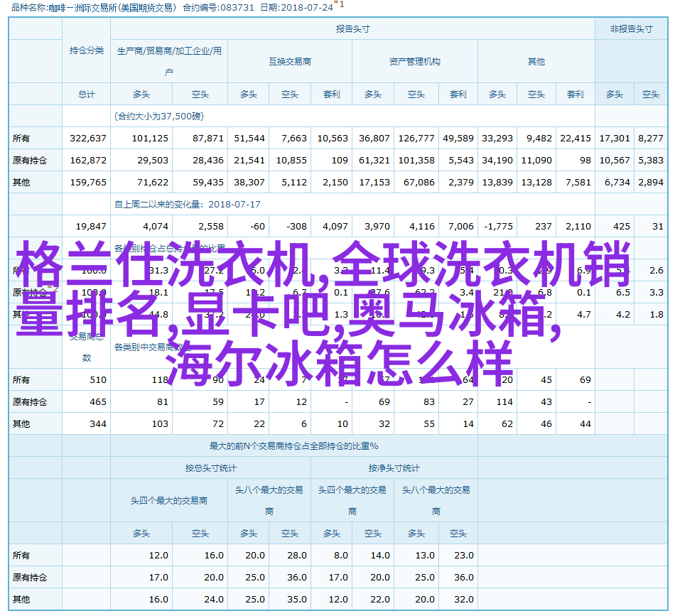This screenshot has width=675, height=616.
Task: Select the cell showing 2,894
Action: [650, 182]
